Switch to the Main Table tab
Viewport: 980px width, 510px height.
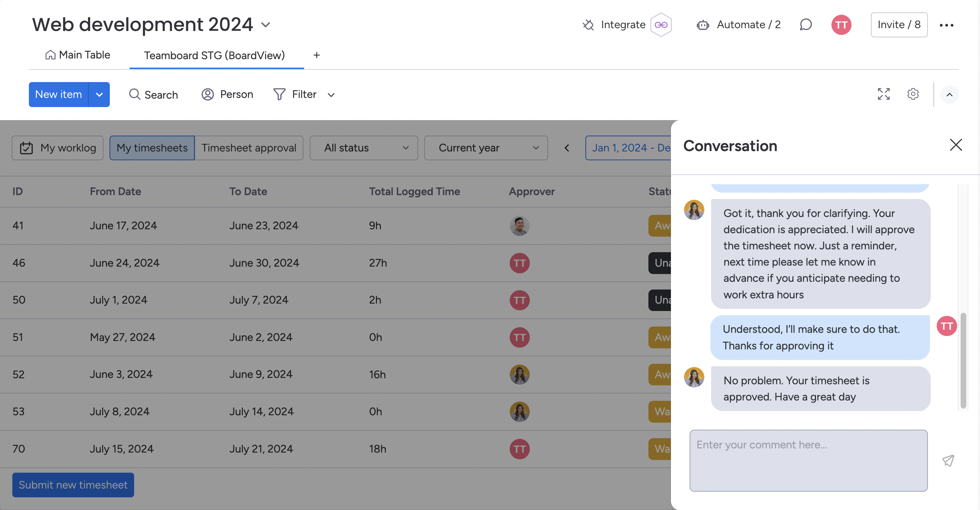77,55
